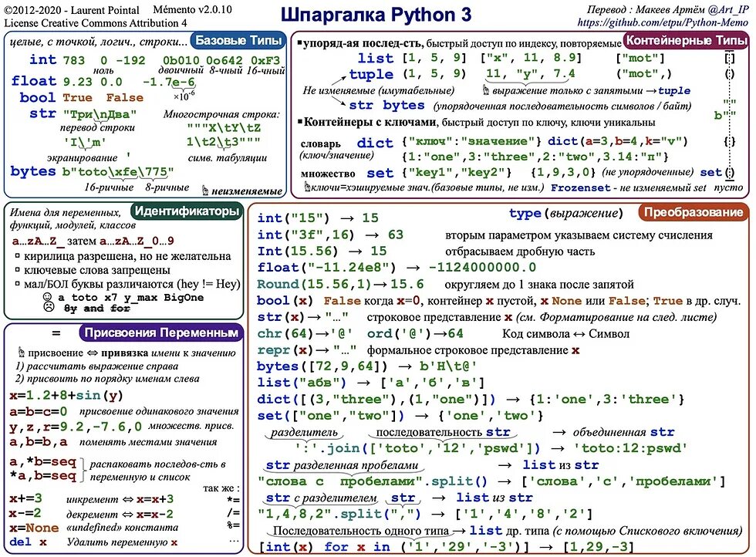Click the hand icon before "присвоение ⇔ привязка"
This screenshot has width=756, height=557.
[22, 353]
